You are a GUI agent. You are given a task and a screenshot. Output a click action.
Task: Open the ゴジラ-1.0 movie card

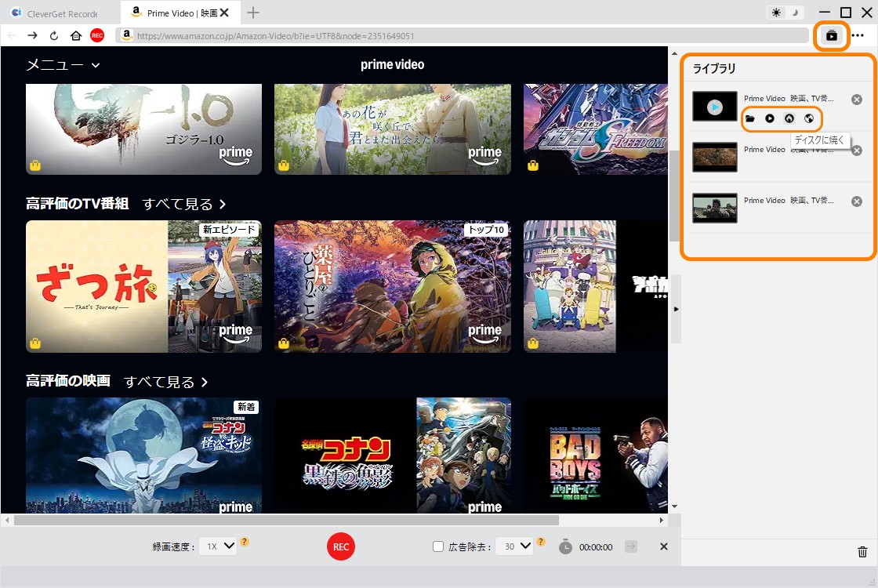[x=144, y=129]
